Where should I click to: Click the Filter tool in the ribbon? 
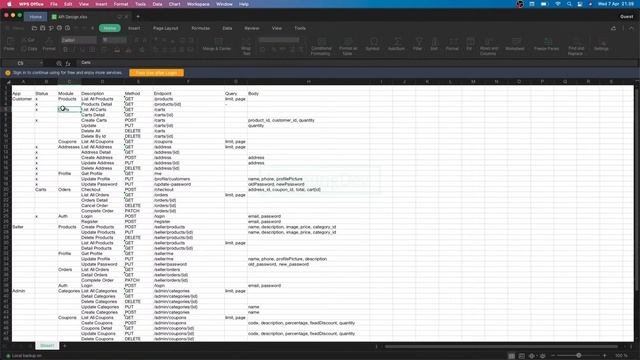pyautogui.click(x=418, y=44)
